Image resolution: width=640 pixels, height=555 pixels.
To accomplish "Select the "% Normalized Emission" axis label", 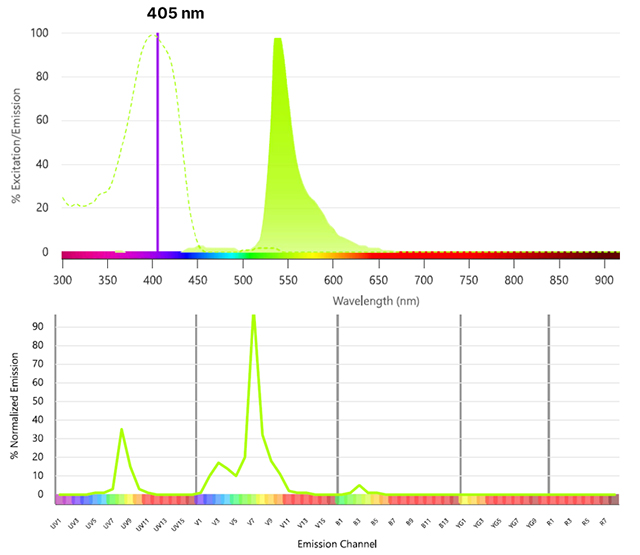I will [x=15, y=406].
